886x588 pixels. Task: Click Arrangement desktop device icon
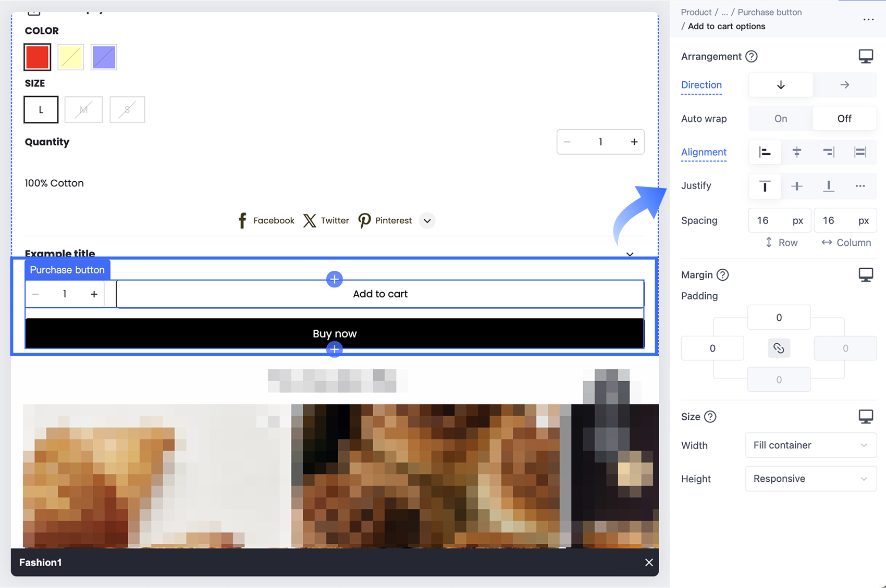(866, 56)
